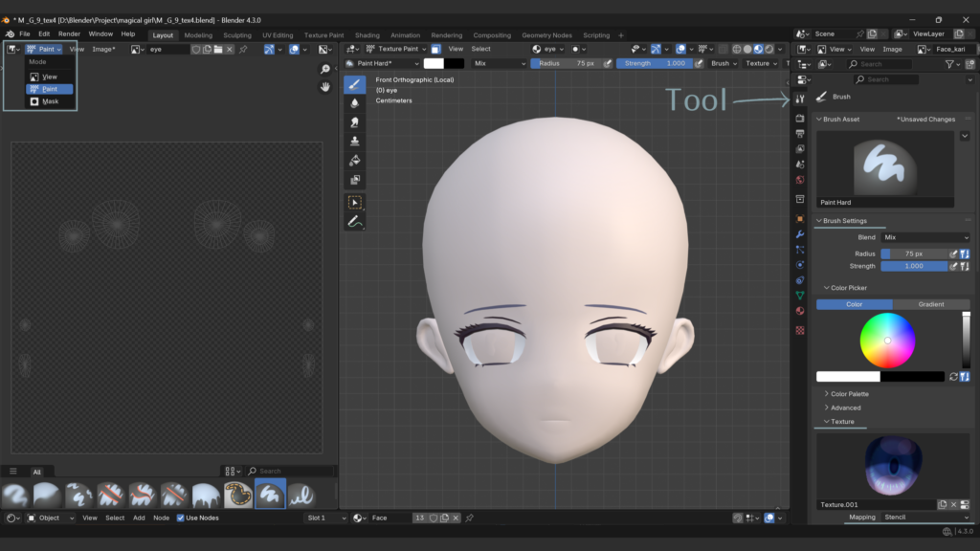980x551 pixels.
Task: Click the zoom magnifier in image editor
Action: (325, 69)
